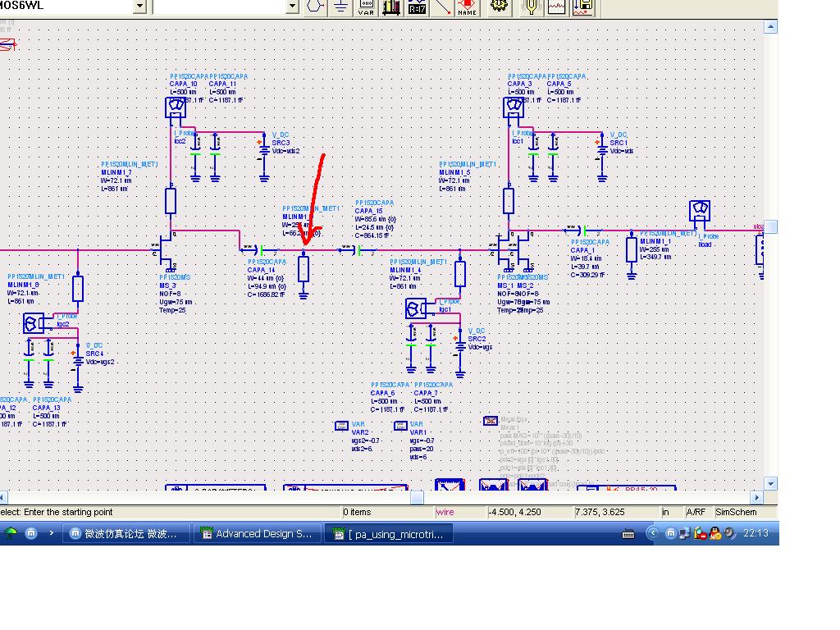This screenshot has width=840, height=630.
Task: Open the component library books icon
Action: pos(391,7)
